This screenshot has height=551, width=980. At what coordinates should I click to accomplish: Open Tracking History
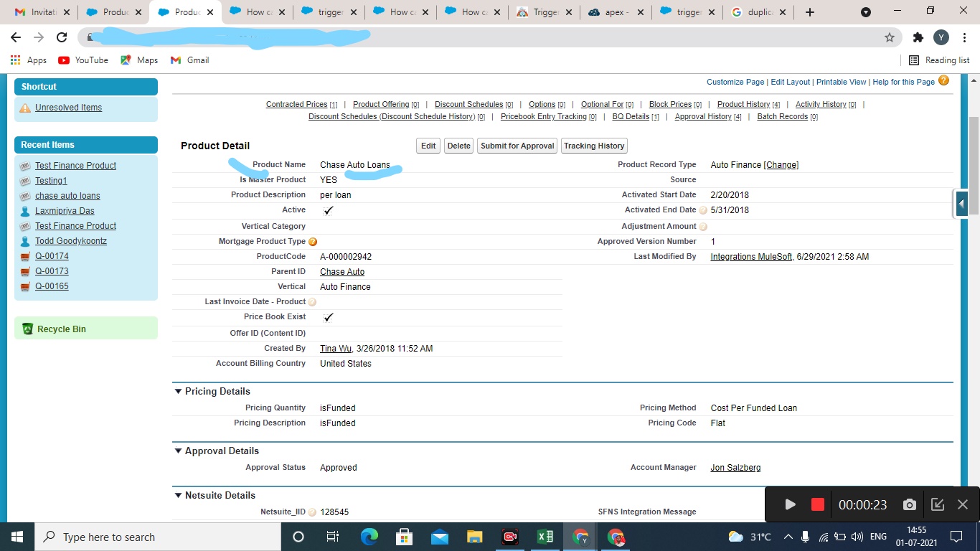(x=594, y=146)
